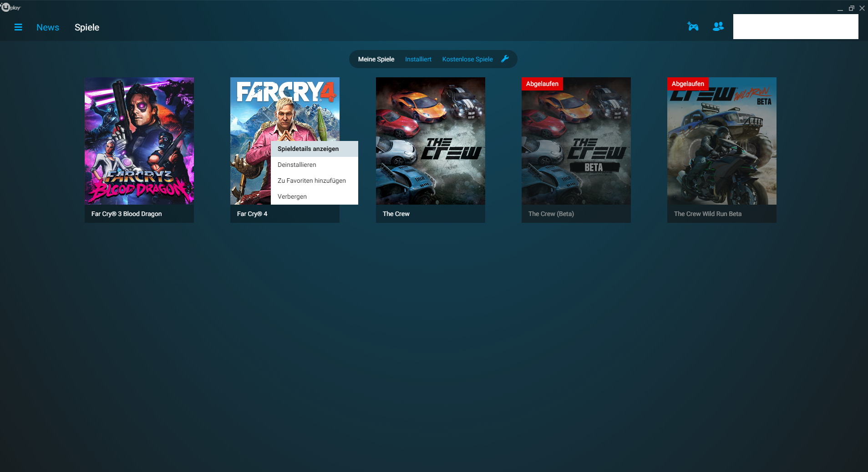Image resolution: width=868 pixels, height=472 pixels.
Task: Switch to the Spiele tab
Action: pyautogui.click(x=87, y=27)
